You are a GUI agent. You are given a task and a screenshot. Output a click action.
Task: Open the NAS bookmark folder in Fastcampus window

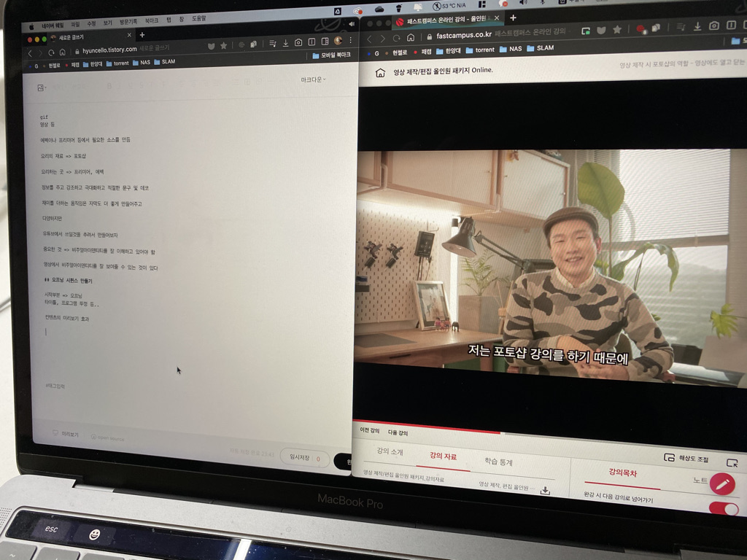click(x=510, y=49)
